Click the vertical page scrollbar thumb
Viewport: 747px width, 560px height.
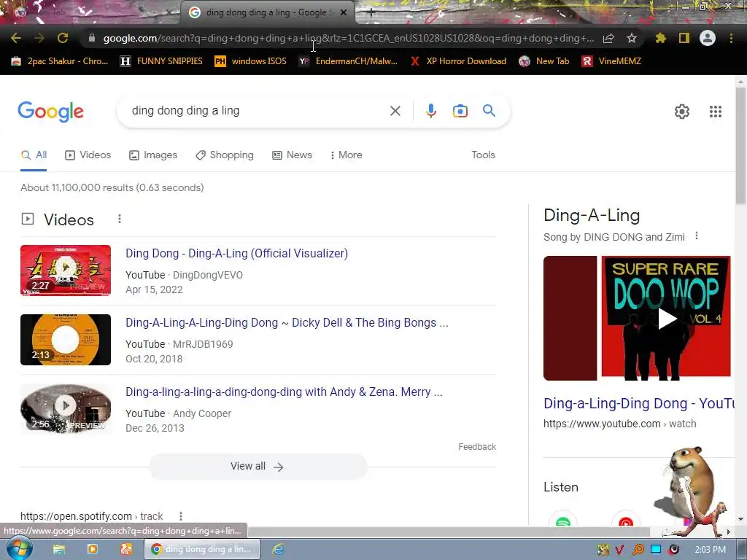(x=741, y=145)
